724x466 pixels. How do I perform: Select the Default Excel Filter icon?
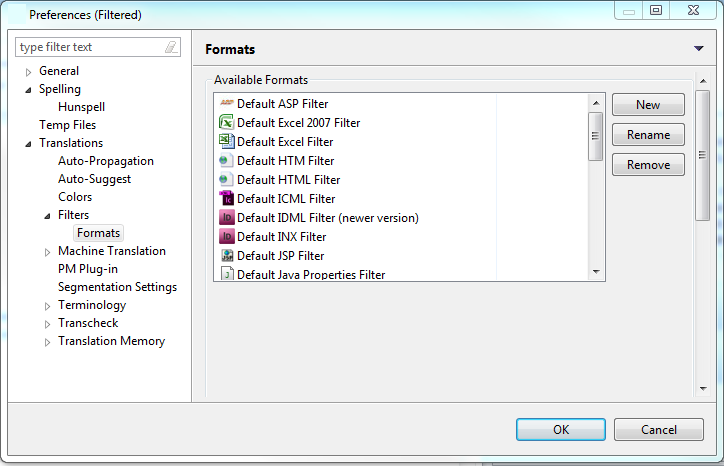[226, 141]
